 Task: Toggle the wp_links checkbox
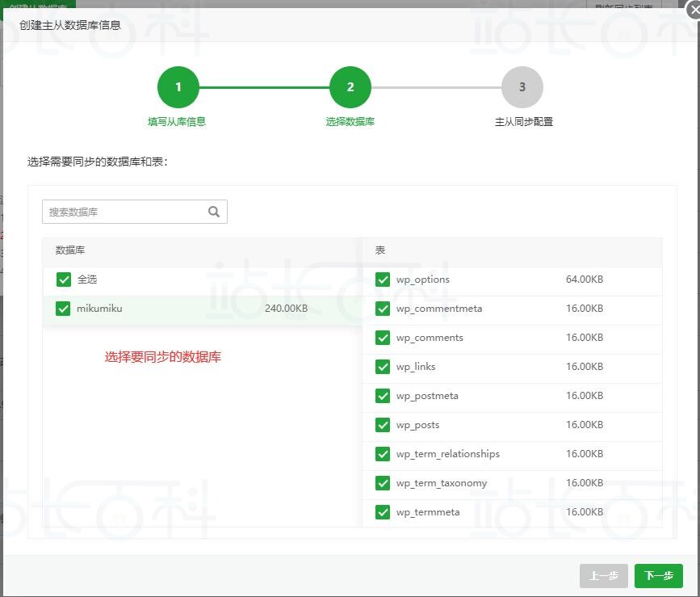pyautogui.click(x=383, y=367)
